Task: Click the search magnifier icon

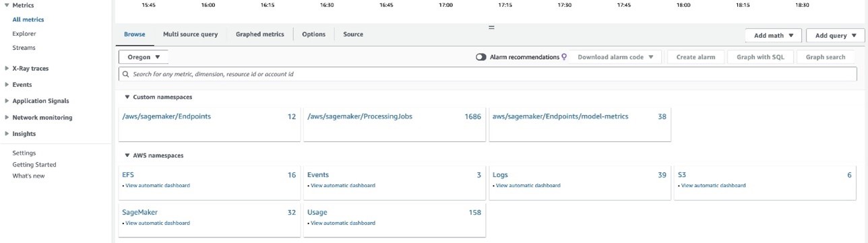Action: click(x=126, y=74)
